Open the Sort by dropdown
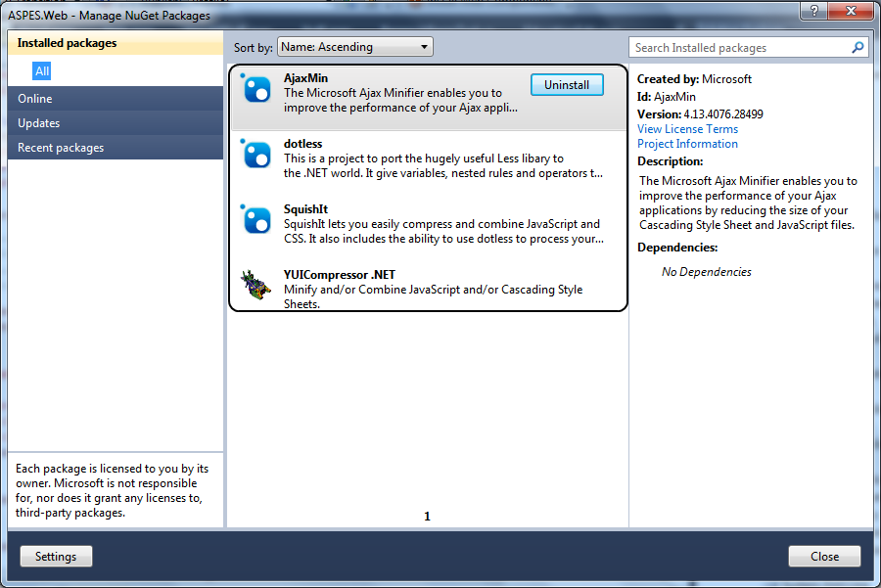881x588 pixels. pos(355,47)
